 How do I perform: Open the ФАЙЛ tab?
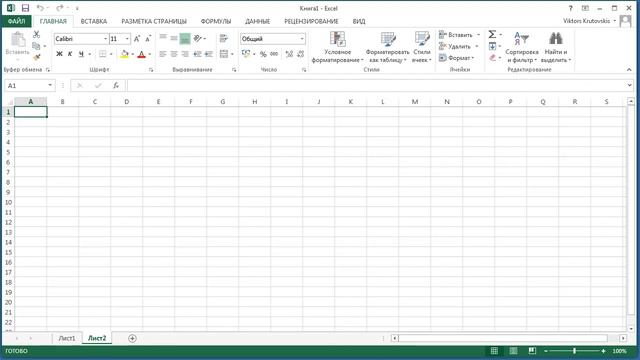(x=16, y=21)
